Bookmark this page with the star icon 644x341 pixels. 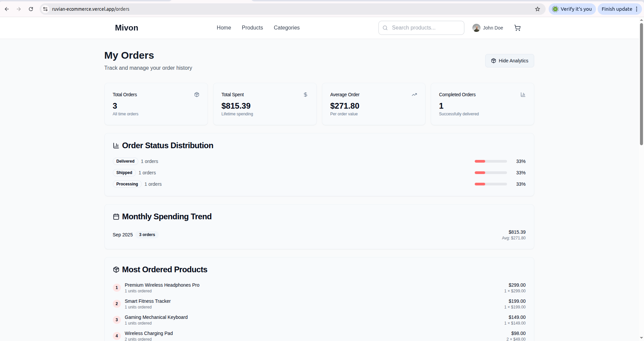pos(538,9)
